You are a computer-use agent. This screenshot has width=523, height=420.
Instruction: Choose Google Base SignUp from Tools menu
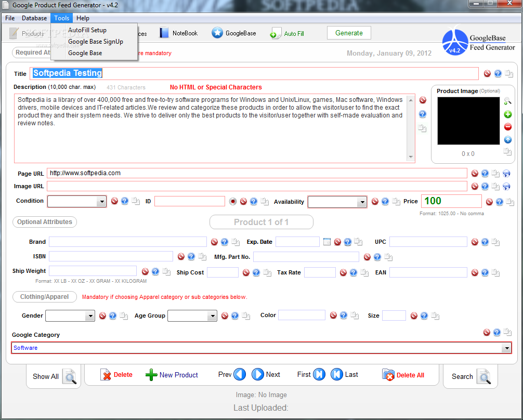[x=96, y=42]
